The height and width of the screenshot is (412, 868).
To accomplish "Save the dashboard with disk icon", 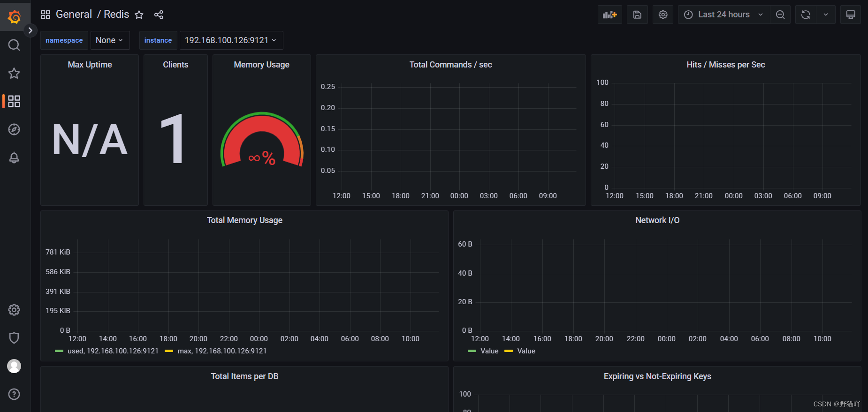I will (x=637, y=15).
